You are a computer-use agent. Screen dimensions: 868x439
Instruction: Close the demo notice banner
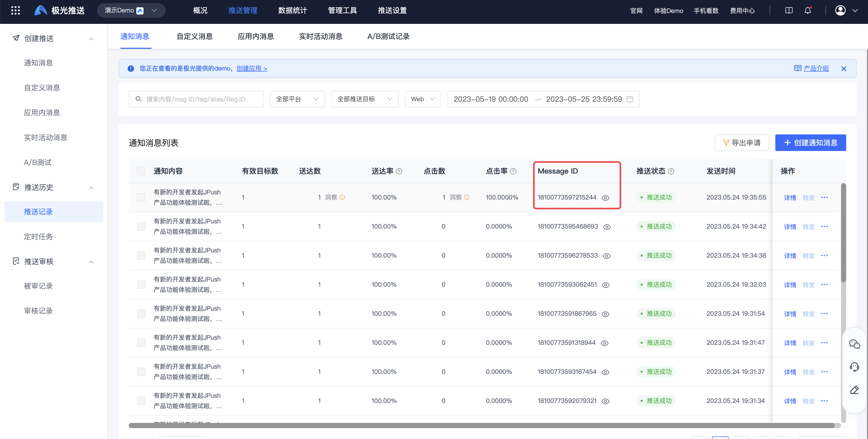coord(844,69)
